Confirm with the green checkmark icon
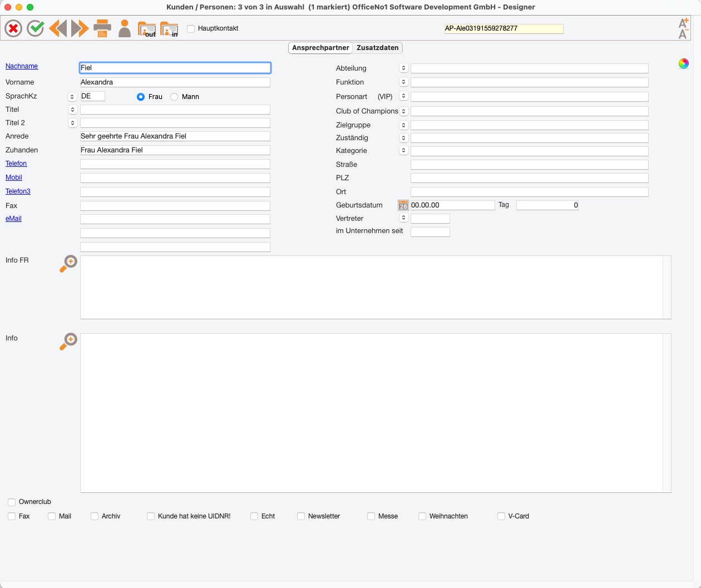Image resolution: width=701 pixels, height=588 pixels. pyautogui.click(x=36, y=28)
